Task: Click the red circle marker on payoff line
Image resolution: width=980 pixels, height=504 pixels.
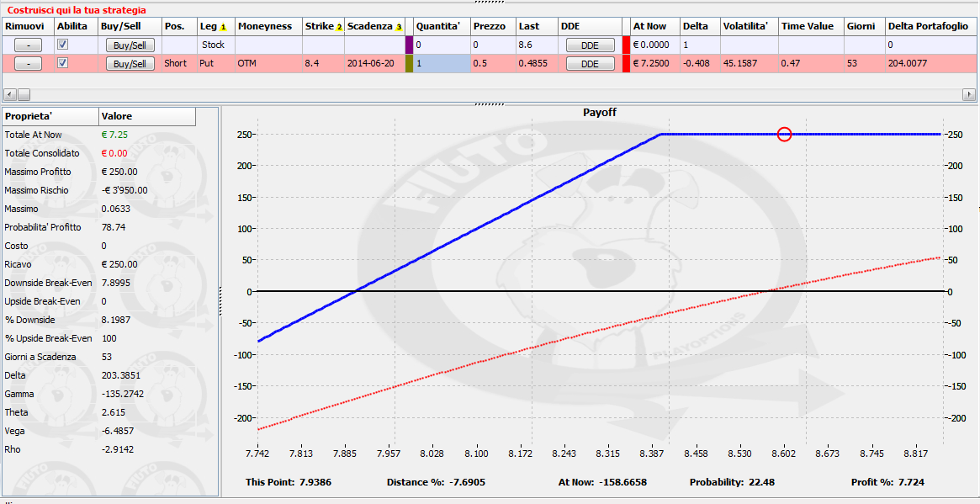Action: (x=784, y=134)
